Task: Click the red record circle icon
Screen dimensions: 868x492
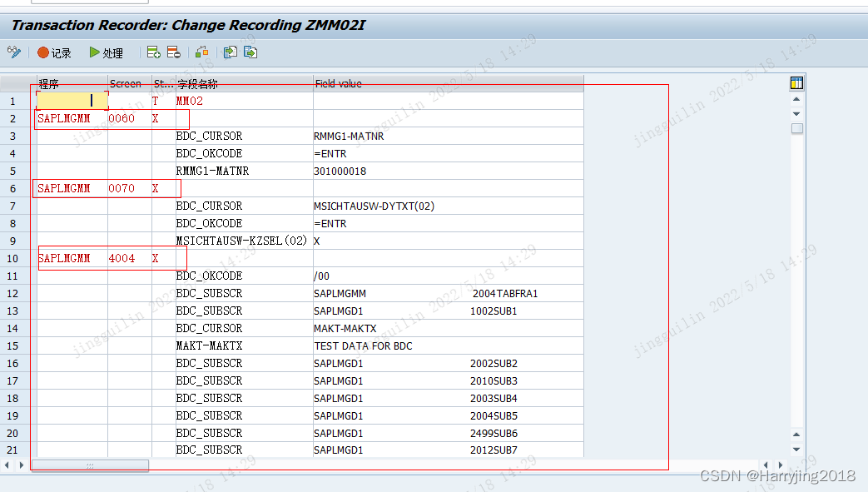Action: pos(42,52)
